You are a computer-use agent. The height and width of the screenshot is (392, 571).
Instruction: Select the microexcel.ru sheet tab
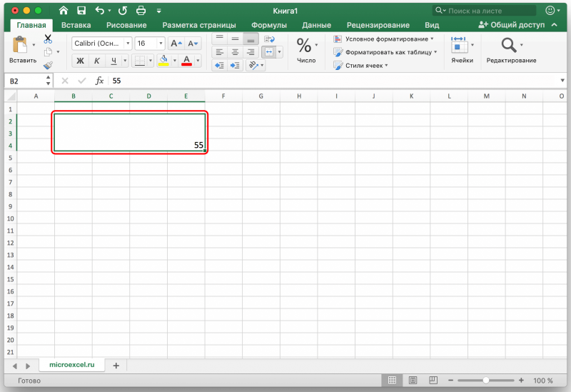(x=72, y=365)
